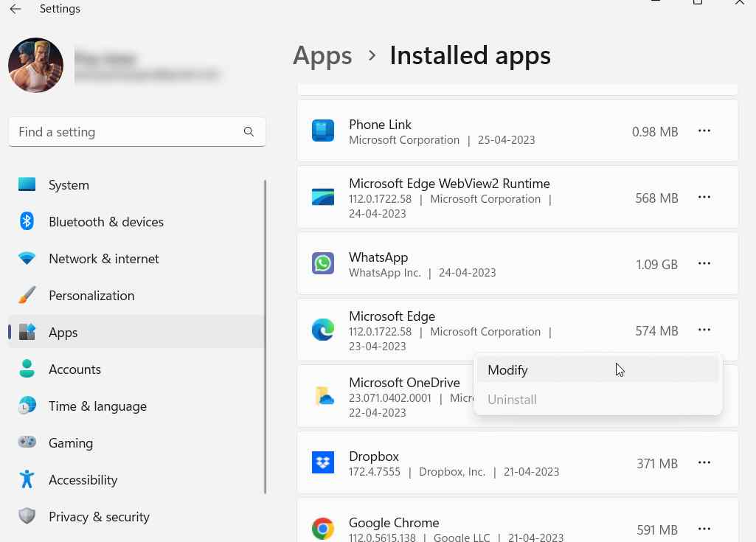Viewport: 756px width, 542px height.
Task: Open Bluetooth & devices settings
Action: click(x=106, y=222)
